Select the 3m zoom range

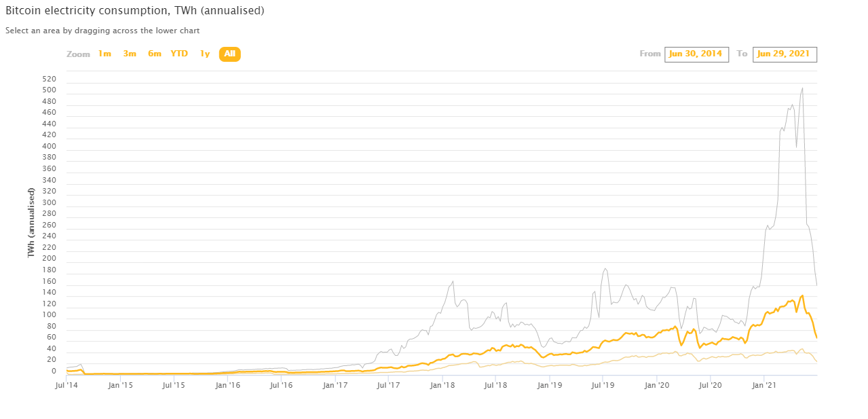130,54
